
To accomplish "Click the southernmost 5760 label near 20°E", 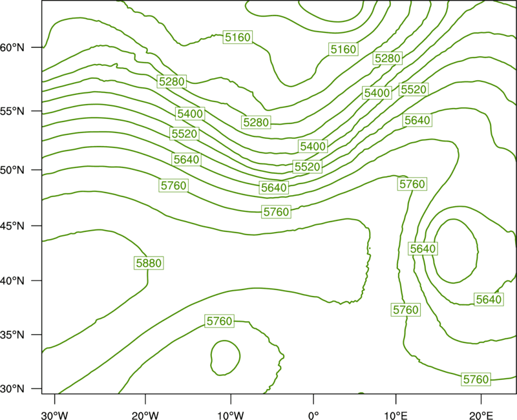I will [476, 379].
